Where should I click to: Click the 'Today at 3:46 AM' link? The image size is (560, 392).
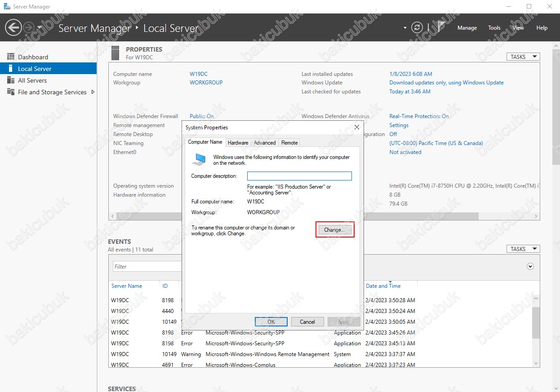(x=410, y=92)
